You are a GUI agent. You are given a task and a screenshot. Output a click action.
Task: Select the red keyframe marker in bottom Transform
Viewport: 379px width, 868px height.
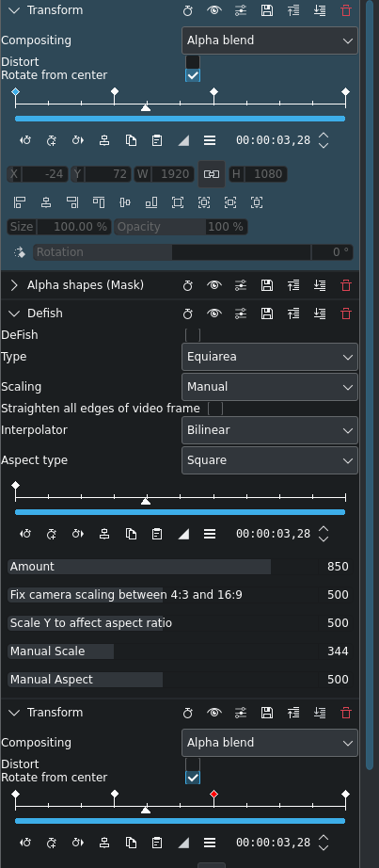tap(214, 794)
